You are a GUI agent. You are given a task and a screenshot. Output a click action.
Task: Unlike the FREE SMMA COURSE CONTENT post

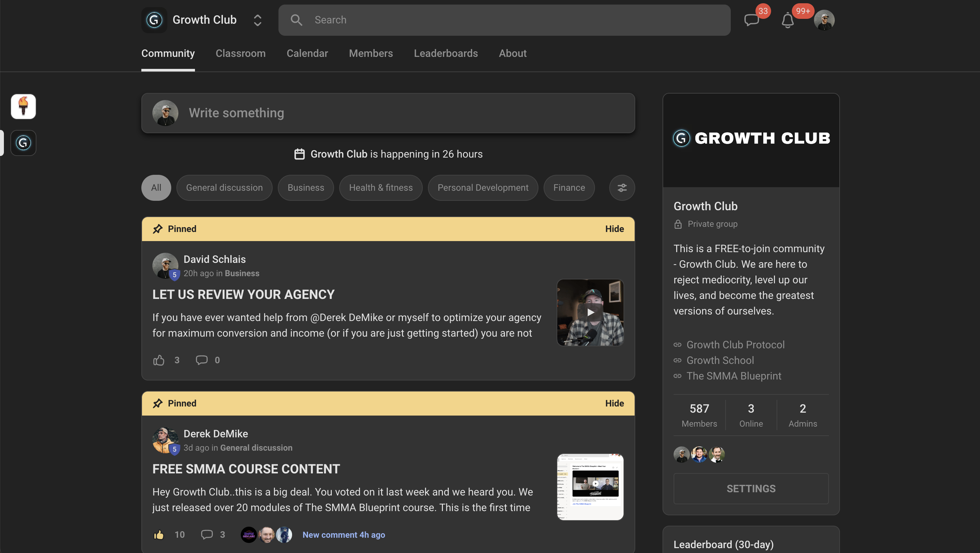(x=159, y=535)
